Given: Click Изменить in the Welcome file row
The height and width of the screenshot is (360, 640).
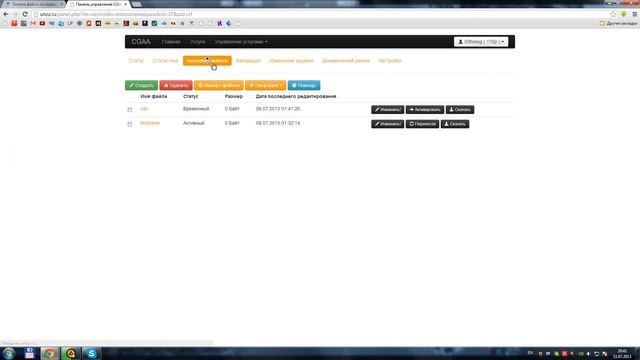Looking at the screenshot, I should (387, 124).
